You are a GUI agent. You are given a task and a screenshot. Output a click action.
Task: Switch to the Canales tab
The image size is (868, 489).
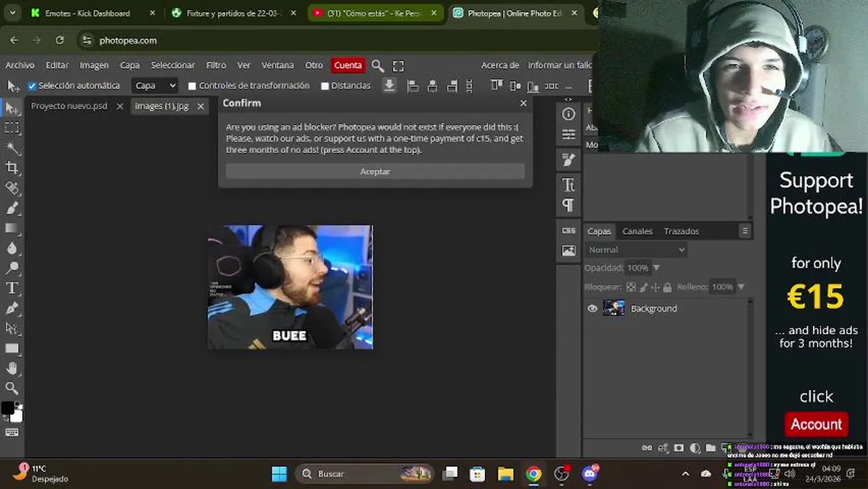637,232
